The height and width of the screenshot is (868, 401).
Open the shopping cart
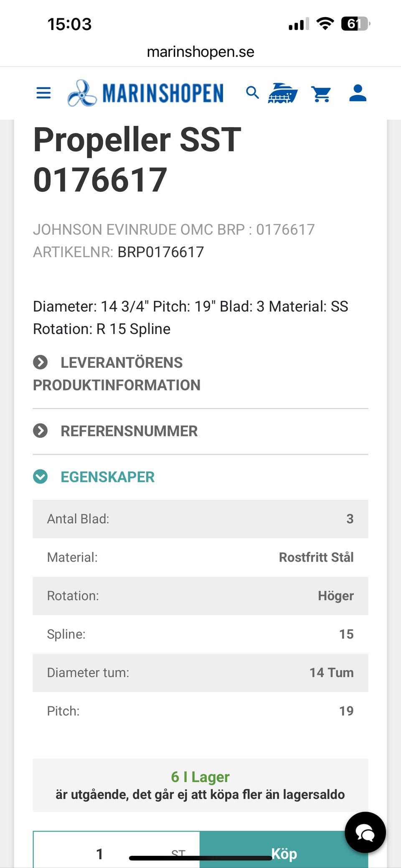[321, 93]
